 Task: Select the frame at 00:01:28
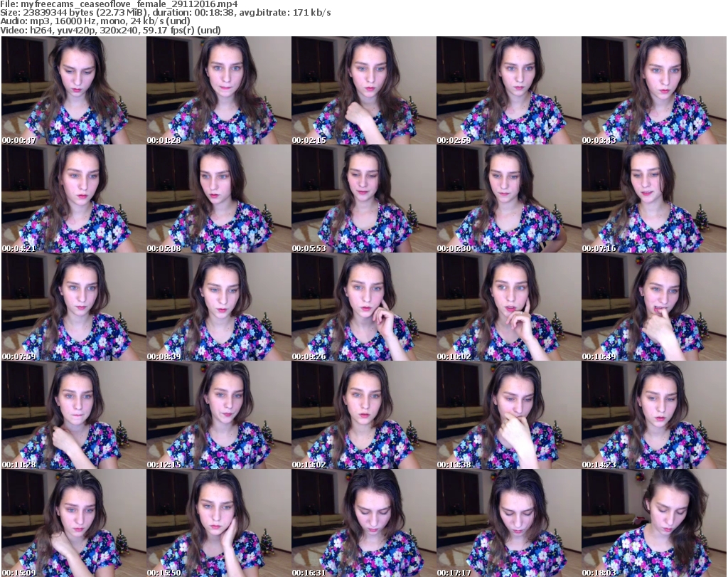coord(218,90)
